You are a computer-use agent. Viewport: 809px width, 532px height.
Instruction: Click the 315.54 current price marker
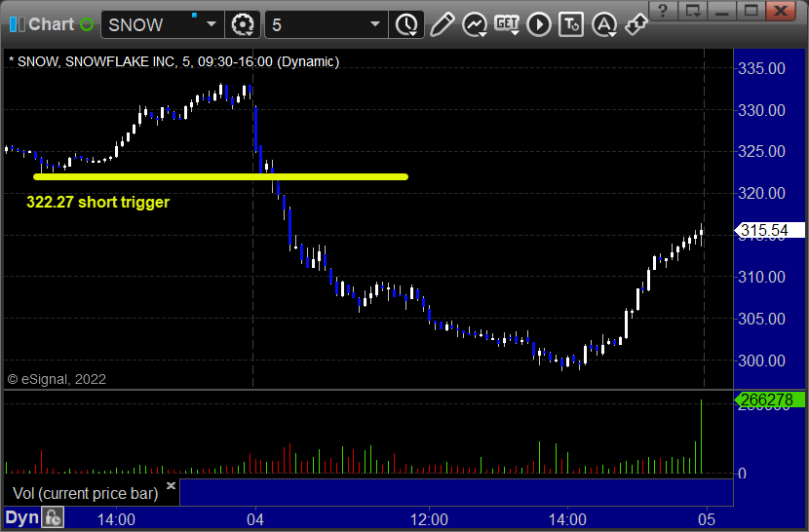769,230
